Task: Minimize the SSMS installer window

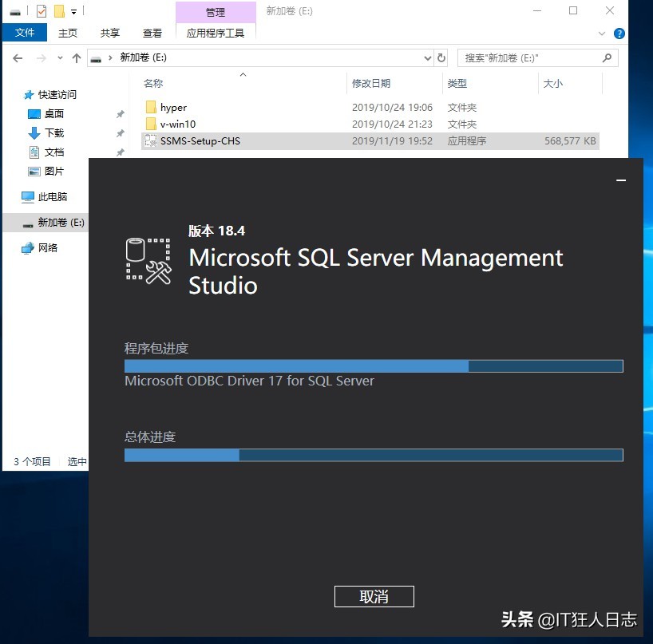Action: tap(621, 180)
